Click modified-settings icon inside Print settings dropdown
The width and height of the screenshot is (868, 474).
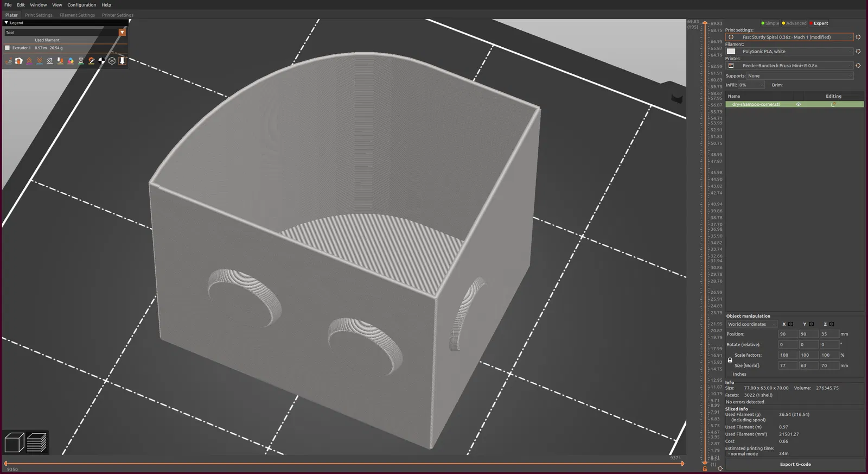pyautogui.click(x=731, y=37)
